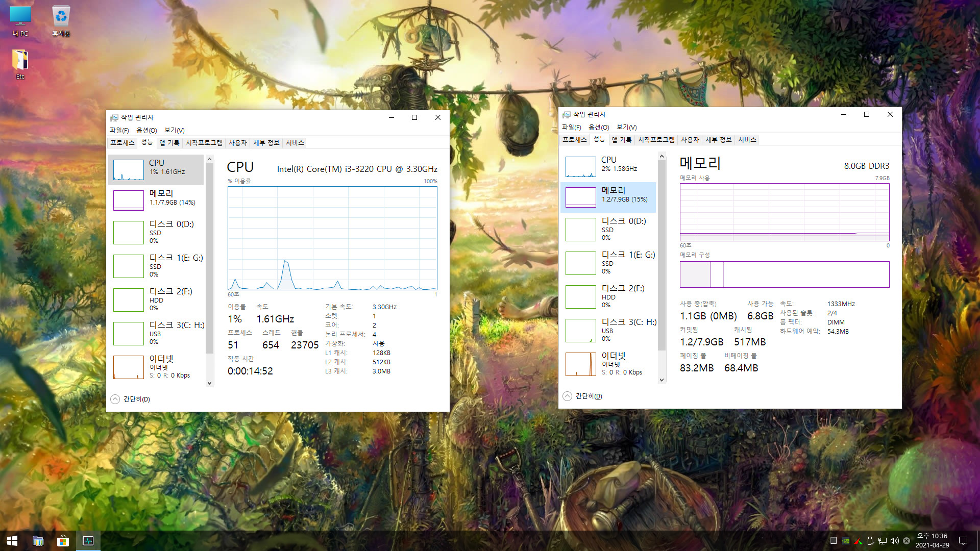Open 디스크 1(E: G:) in right Task Manager

click(x=608, y=263)
